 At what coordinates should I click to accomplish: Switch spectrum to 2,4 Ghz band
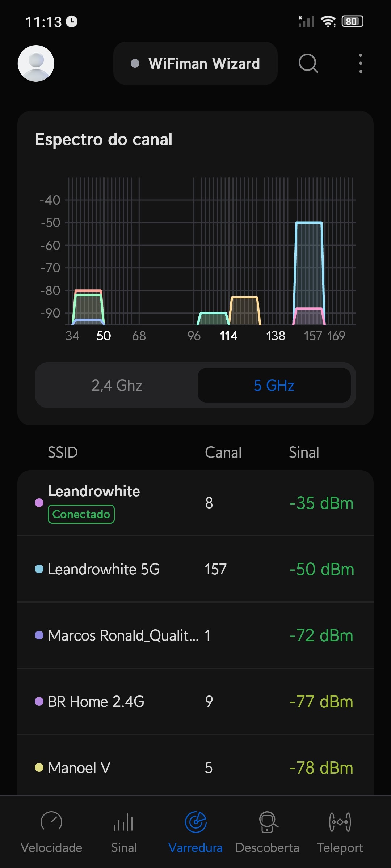click(117, 385)
